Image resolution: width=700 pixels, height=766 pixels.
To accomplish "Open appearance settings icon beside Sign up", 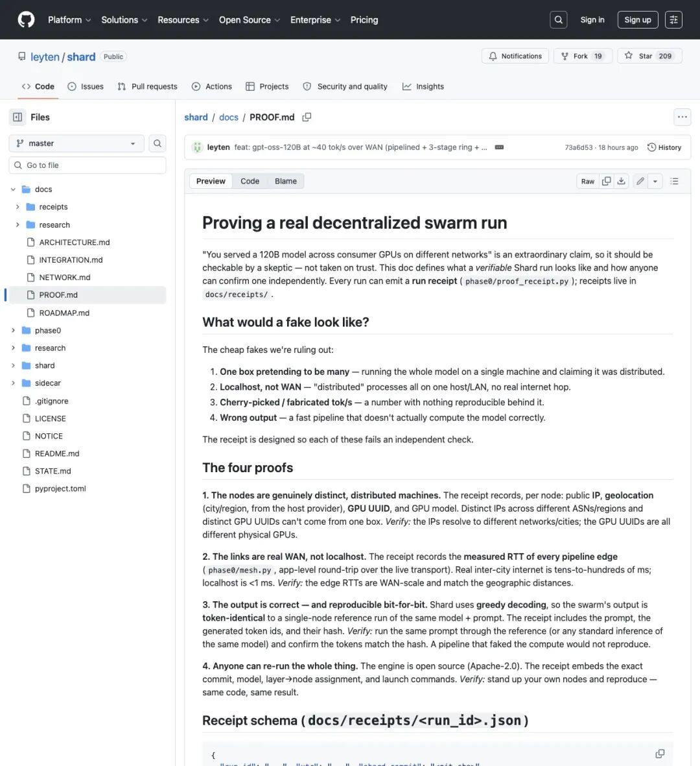I will click(x=673, y=19).
